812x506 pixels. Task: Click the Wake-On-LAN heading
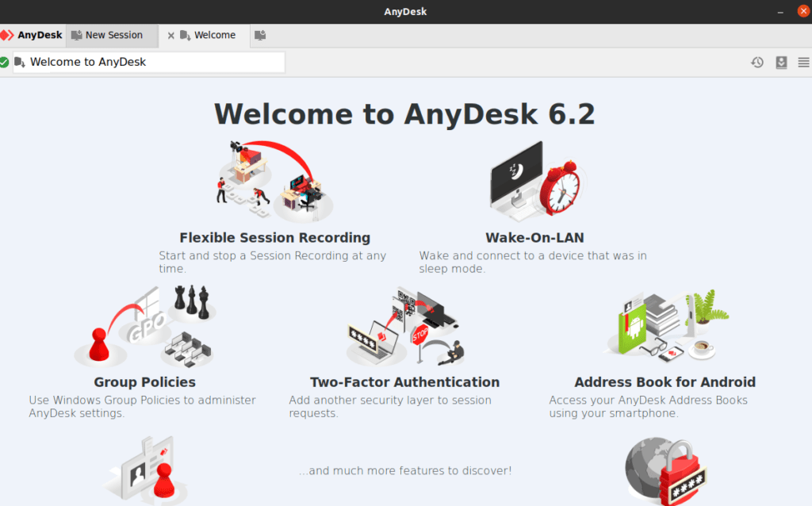pyautogui.click(x=535, y=238)
